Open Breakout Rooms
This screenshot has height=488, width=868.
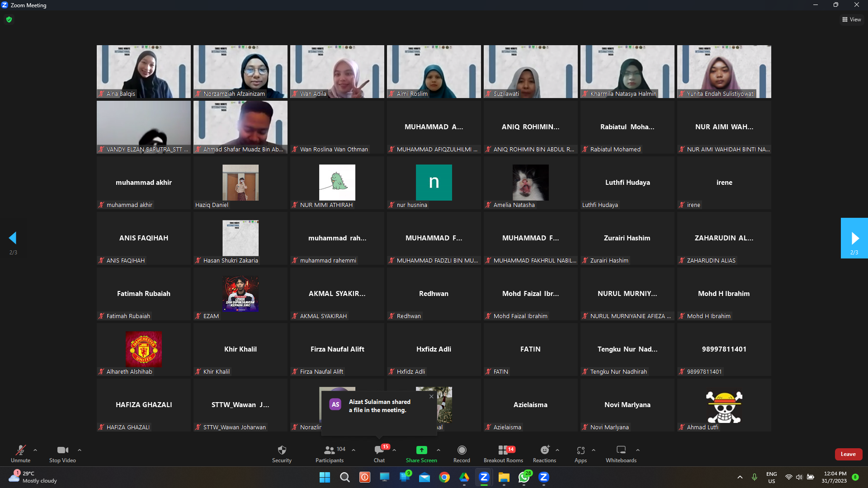(x=503, y=453)
